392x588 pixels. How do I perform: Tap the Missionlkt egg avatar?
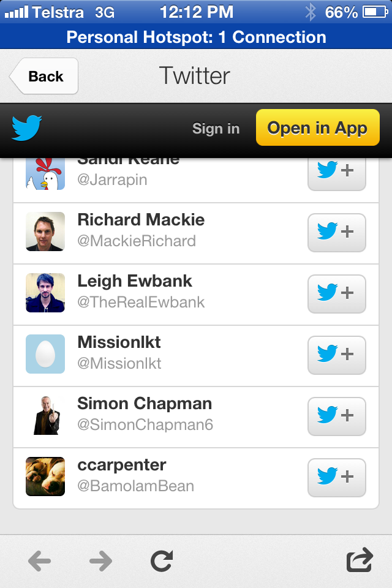pyautogui.click(x=45, y=354)
